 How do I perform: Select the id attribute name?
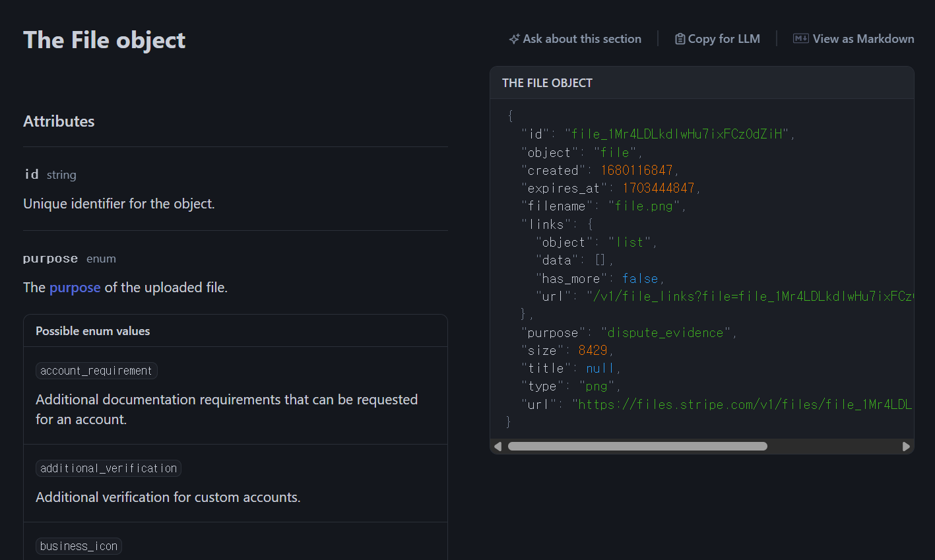tap(31, 174)
